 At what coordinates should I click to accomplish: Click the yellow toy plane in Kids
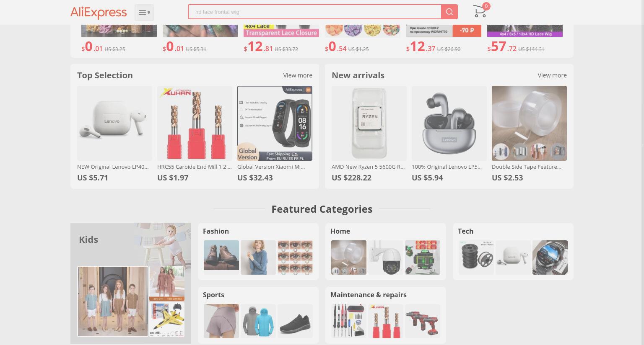coord(167,319)
